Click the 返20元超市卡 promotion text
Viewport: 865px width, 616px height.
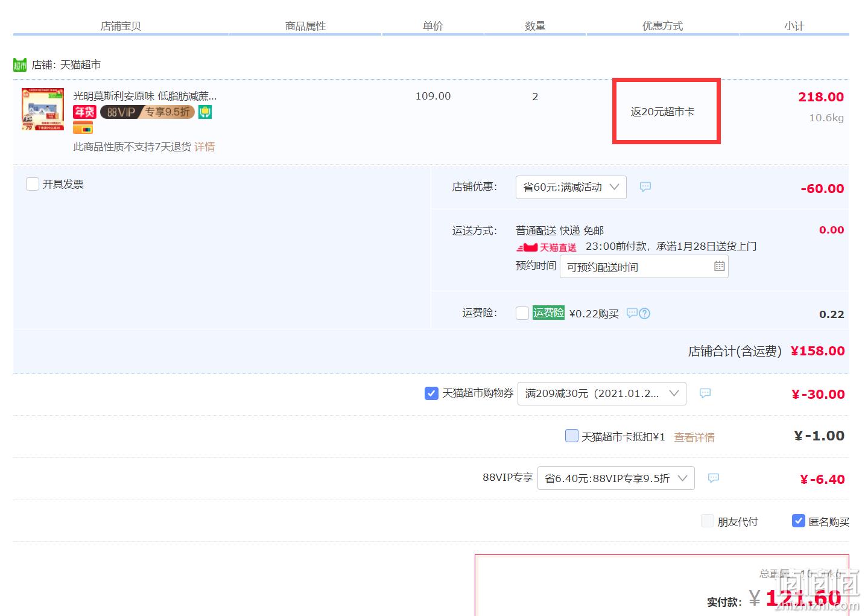662,112
